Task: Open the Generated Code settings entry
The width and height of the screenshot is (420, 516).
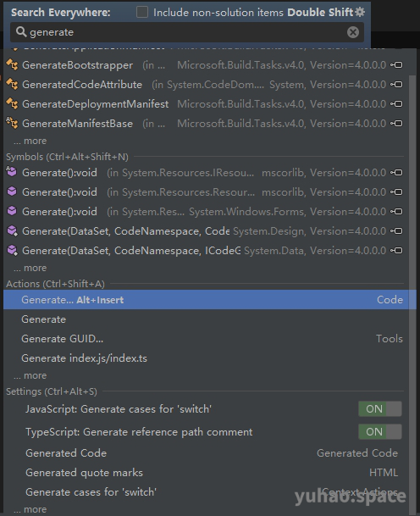Action: point(212,453)
